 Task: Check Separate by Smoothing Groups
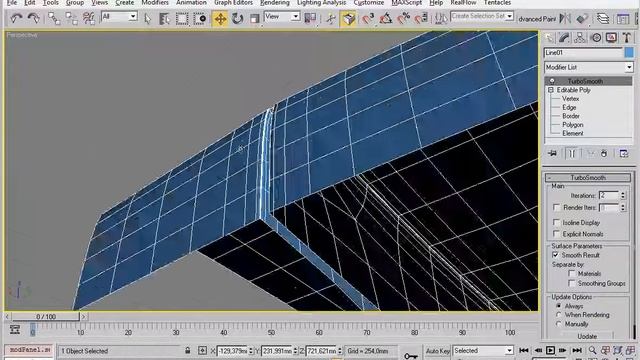571,283
